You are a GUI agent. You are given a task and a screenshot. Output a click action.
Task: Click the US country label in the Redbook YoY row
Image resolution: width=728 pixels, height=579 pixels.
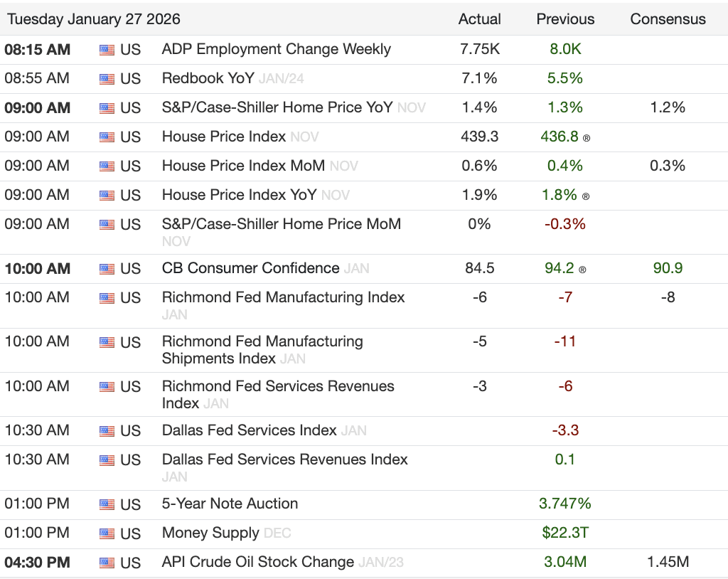131,79
